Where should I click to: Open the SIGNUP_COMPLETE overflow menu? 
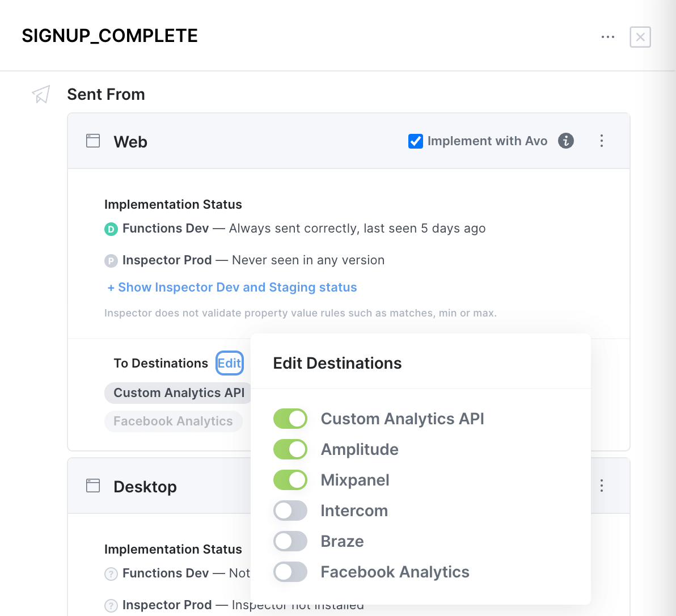pyautogui.click(x=608, y=36)
